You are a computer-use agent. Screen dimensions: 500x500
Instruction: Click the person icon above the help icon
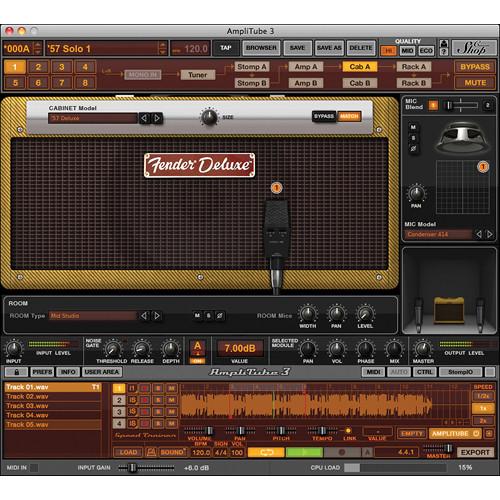click(443, 44)
